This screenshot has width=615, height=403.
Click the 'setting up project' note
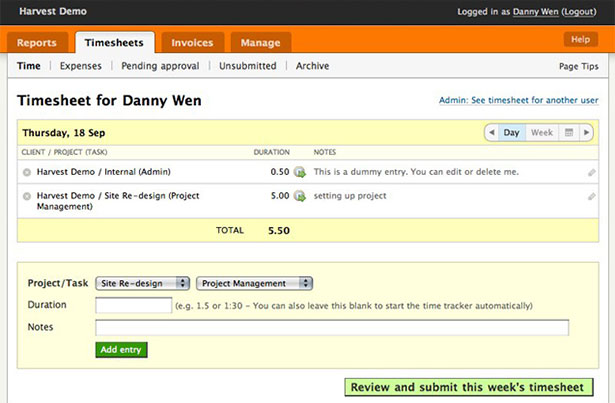[x=350, y=196]
